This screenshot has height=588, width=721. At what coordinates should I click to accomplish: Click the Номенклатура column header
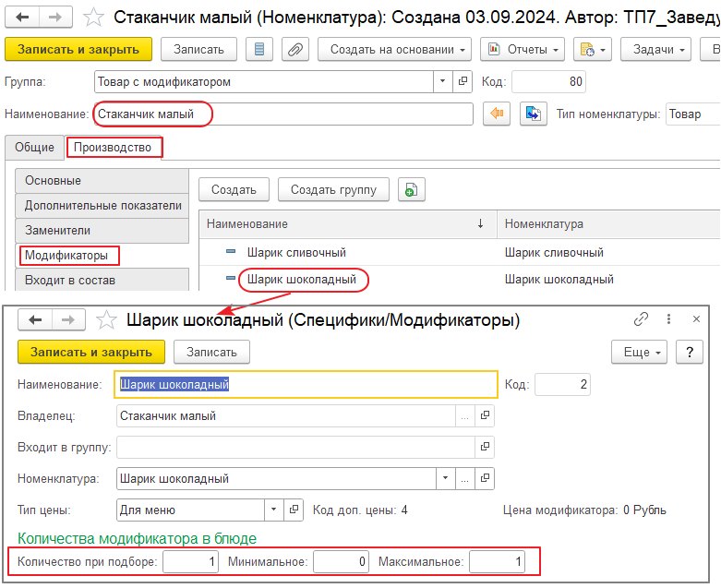pyautogui.click(x=608, y=224)
